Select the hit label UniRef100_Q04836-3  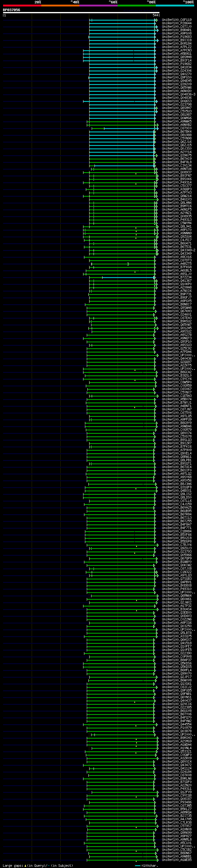179,94
